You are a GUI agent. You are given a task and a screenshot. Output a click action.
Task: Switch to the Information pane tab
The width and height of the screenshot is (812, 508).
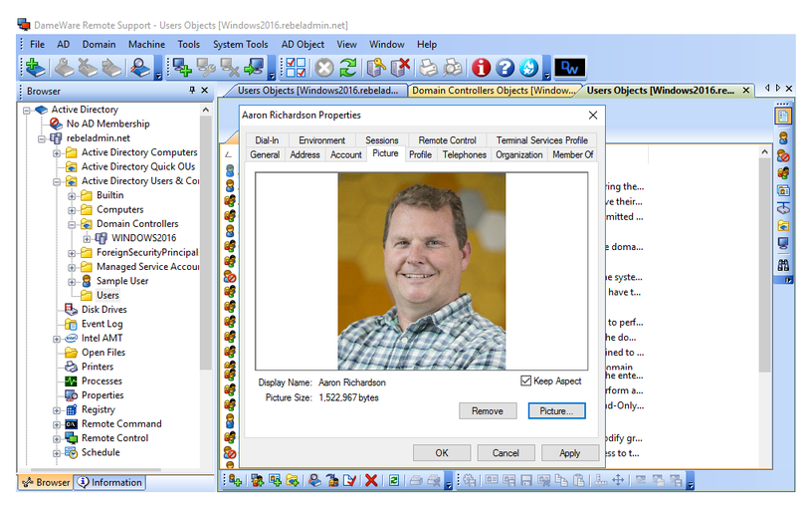click(x=109, y=482)
